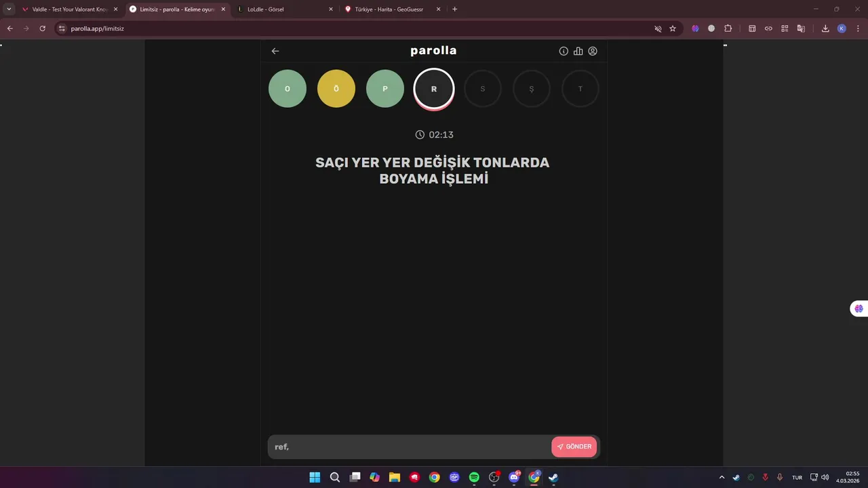Image resolution: width=868 pixels, height=488 pixels.
Task: Select the S letter circle
Action: 483,89
